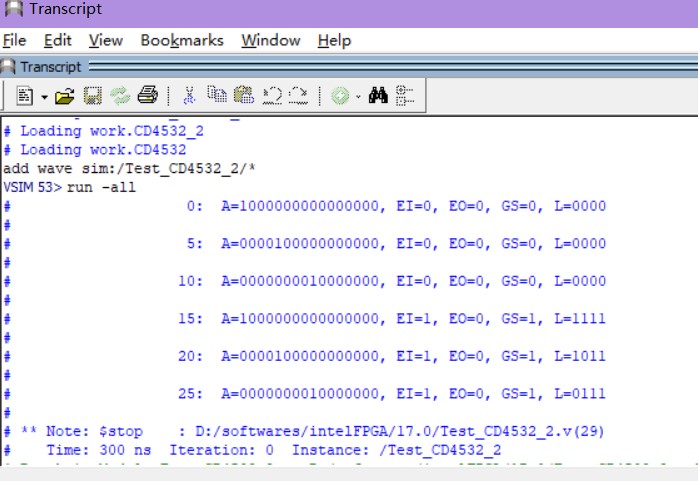Click the Save floppy disk icon
Viewport: 698px width, 481px height.
pos(93,96)
